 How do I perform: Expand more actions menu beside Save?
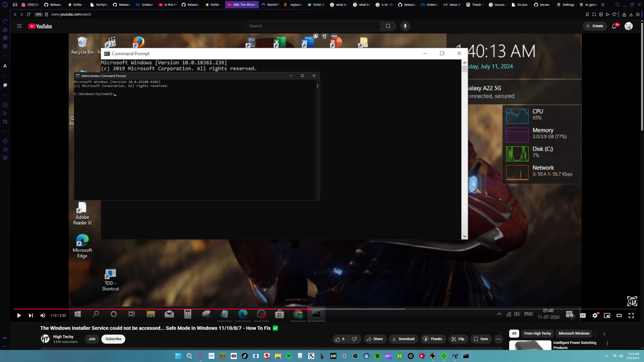pyautogui.click(x=498, y=339)
